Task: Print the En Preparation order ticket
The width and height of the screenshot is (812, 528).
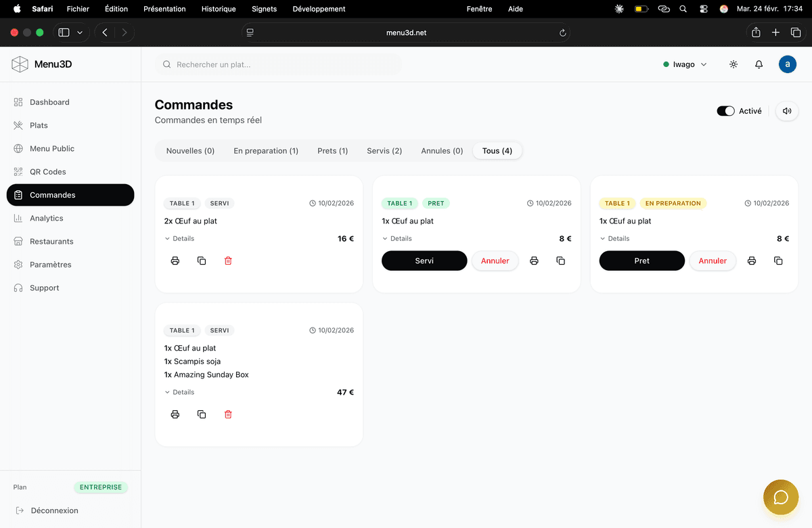Action: pos(752,261)
